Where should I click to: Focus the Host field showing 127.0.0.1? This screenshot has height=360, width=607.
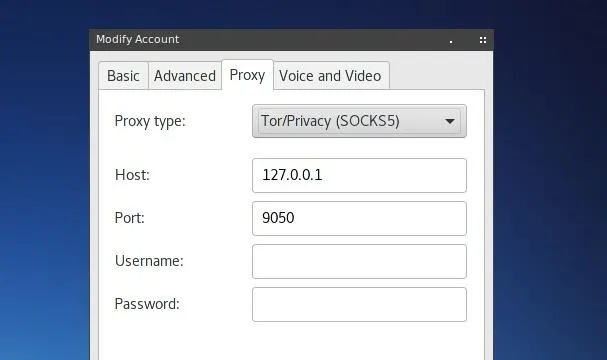coord(359,175)
